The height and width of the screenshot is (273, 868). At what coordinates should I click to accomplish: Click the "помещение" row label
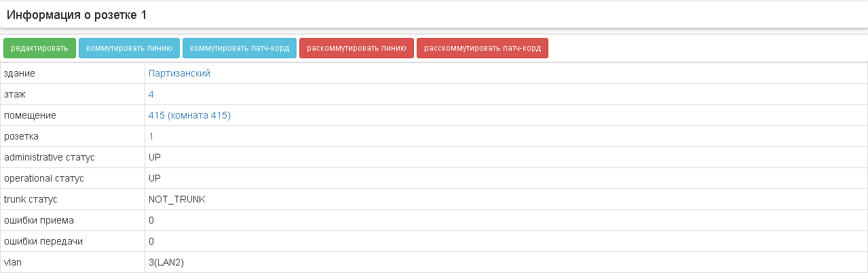point(30,115)
